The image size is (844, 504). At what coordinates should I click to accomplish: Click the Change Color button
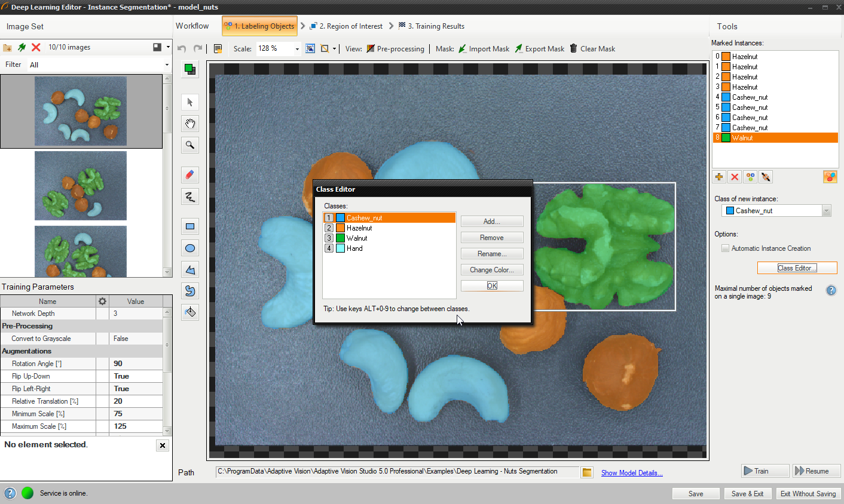point(491,270)
